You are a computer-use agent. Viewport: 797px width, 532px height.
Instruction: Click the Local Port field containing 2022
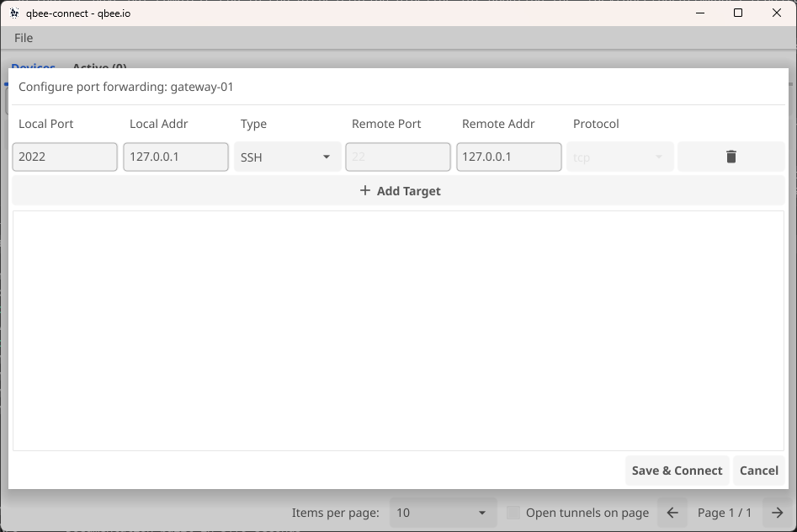(64, 157)
